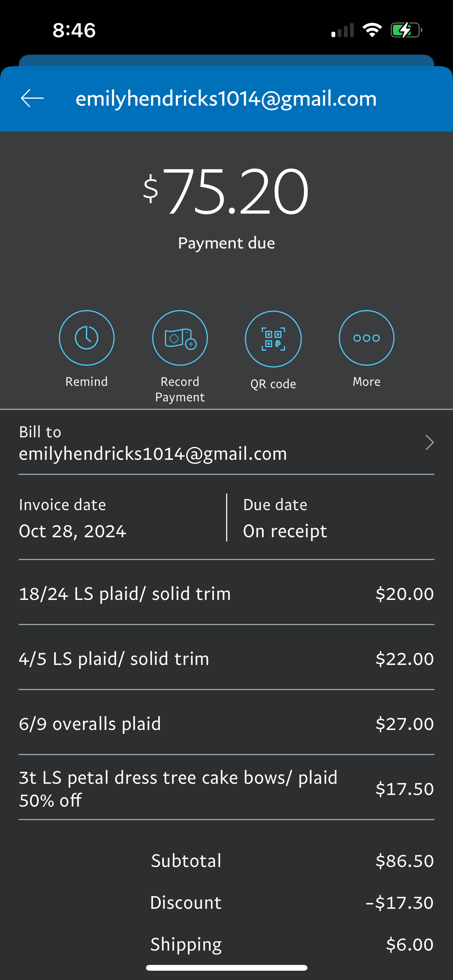Open Bill to recipient email details
453x980 pixels.
(x=153, y=453)
